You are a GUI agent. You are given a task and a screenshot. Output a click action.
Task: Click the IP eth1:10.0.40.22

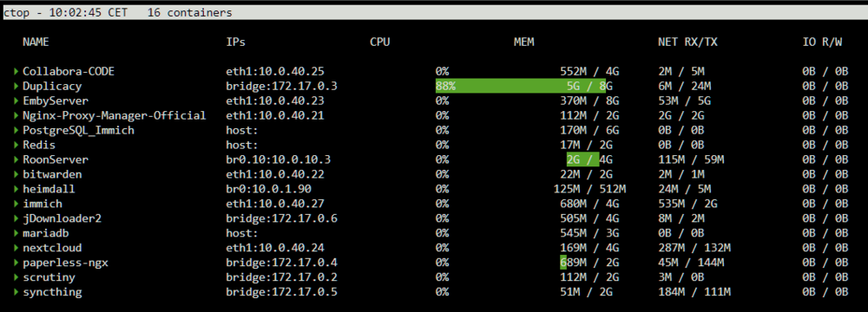click(x=275, y=174)
